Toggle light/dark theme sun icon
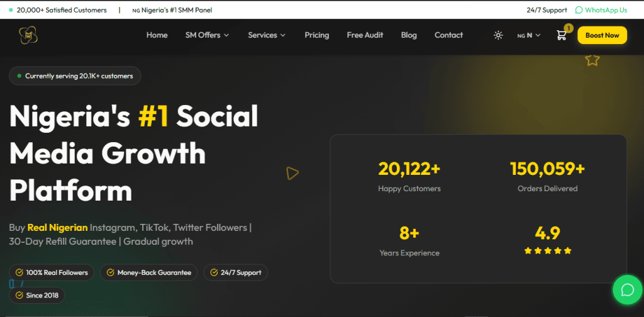The height and width of the screenshot is (317, 644). (x=498, y=35)
